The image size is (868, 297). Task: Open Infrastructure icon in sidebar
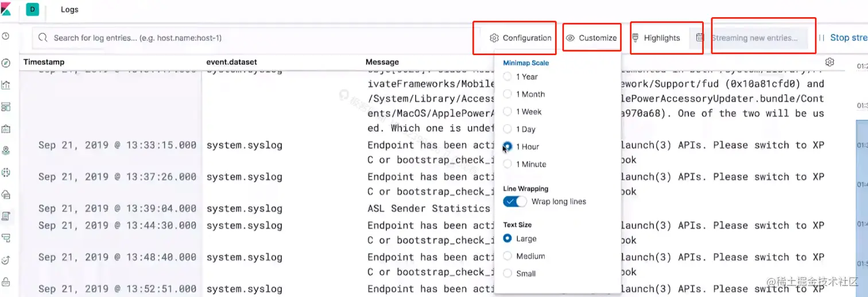6,194
